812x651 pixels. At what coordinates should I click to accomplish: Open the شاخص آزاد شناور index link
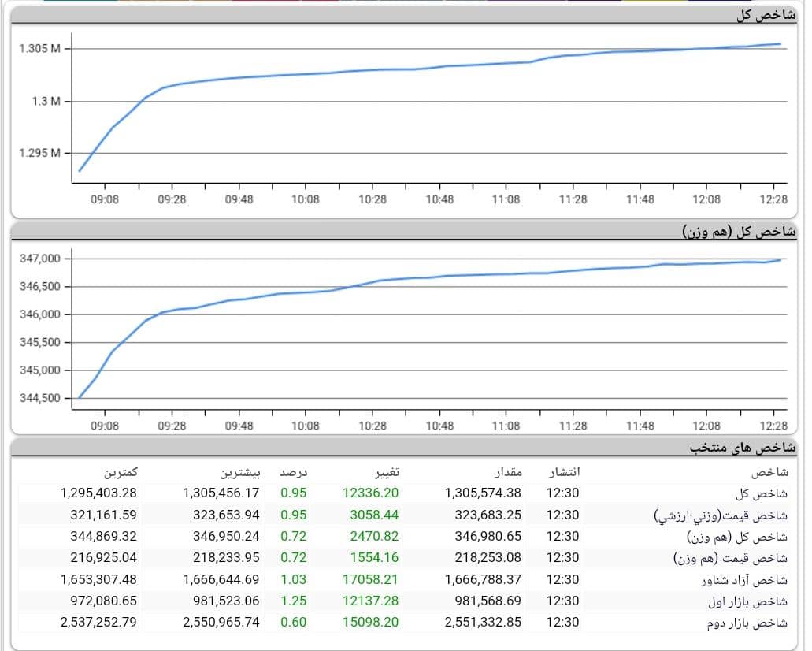744,580
